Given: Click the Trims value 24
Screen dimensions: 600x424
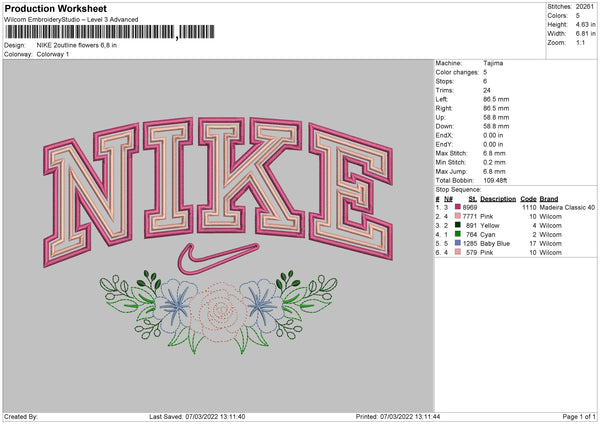Looking at the screenshot, I should coord(486,90).
